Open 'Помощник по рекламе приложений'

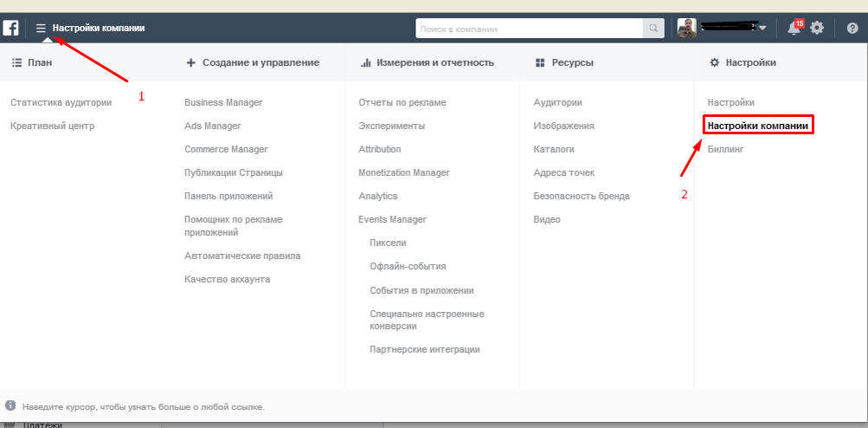(234, 226)
